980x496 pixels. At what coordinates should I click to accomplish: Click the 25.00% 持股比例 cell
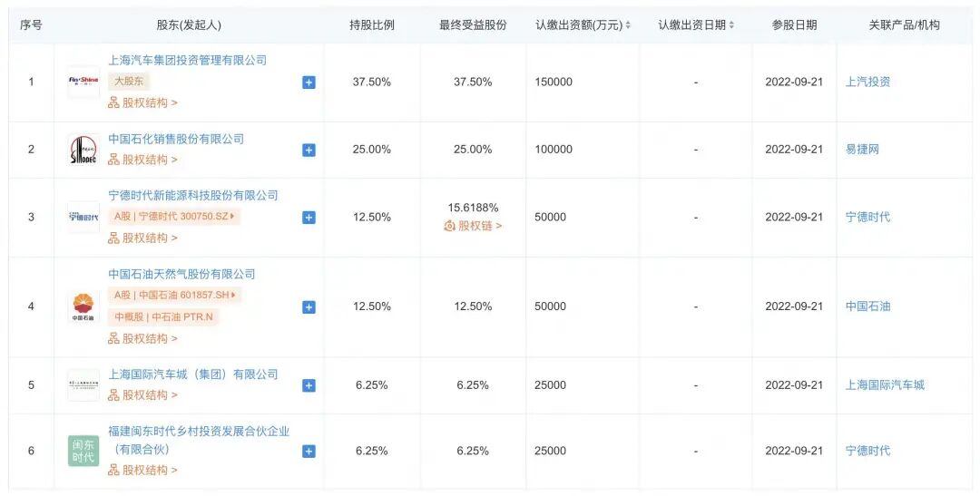click(372, 150)
